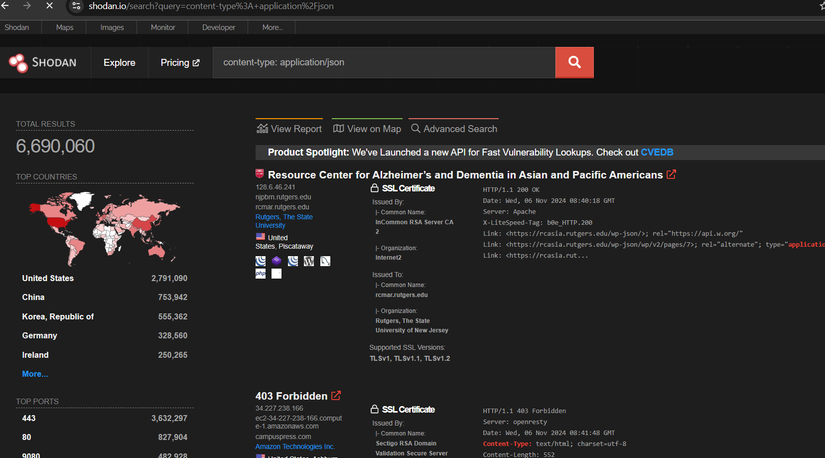Open the Advanced Search tab
The height and width of the screenshot is (458, 825).
point(454,128)
